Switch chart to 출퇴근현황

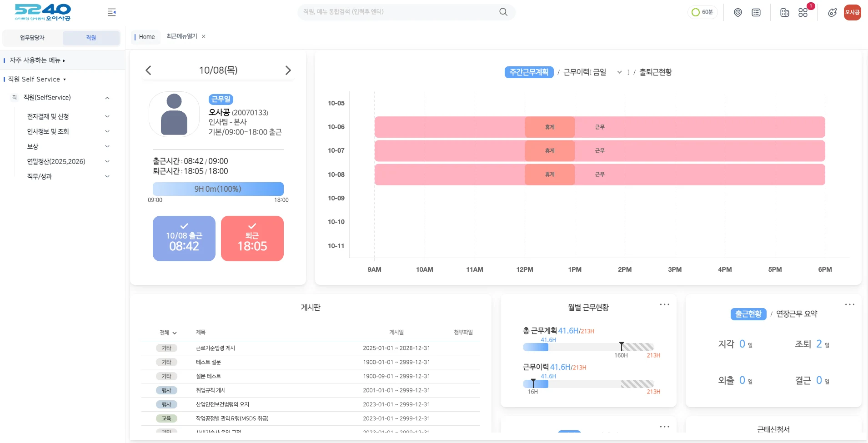point(656,72)
